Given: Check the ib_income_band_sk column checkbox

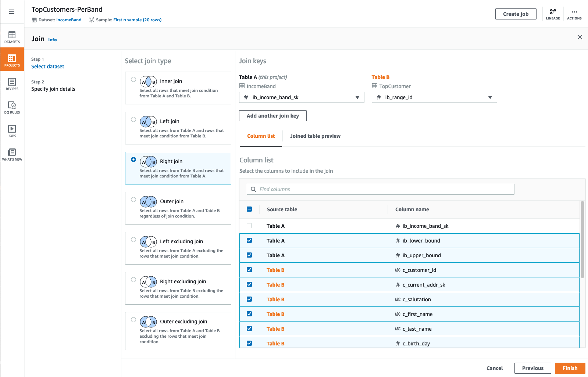Looking at the screenshot, I should (x=249, y=226).
